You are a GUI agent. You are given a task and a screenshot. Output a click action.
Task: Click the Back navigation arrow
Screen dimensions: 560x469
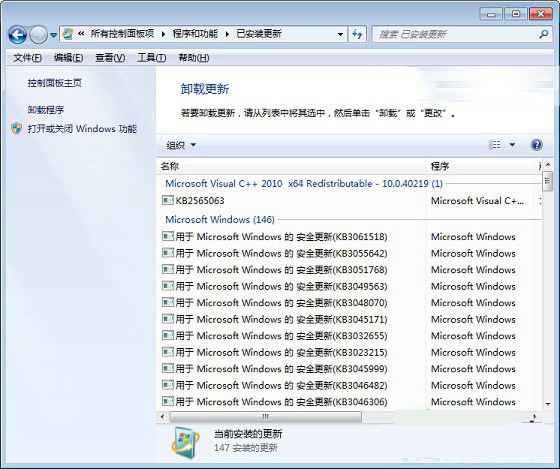18,35
